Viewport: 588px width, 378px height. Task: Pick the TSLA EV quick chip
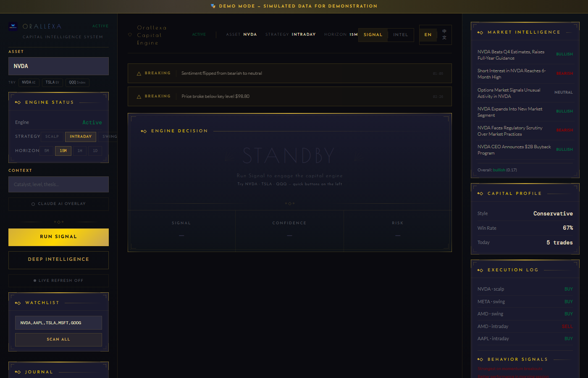[x=52, y=82]
